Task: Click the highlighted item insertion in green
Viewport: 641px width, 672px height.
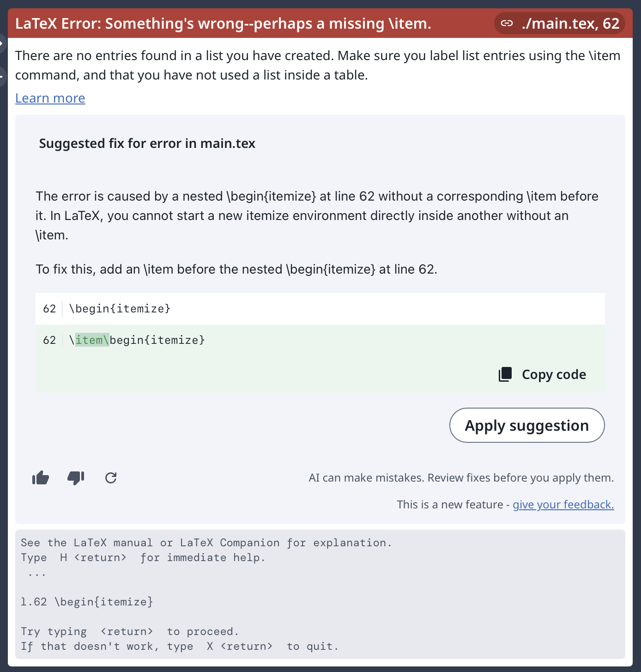Action: pyautogui.click(x=92, y=340)
